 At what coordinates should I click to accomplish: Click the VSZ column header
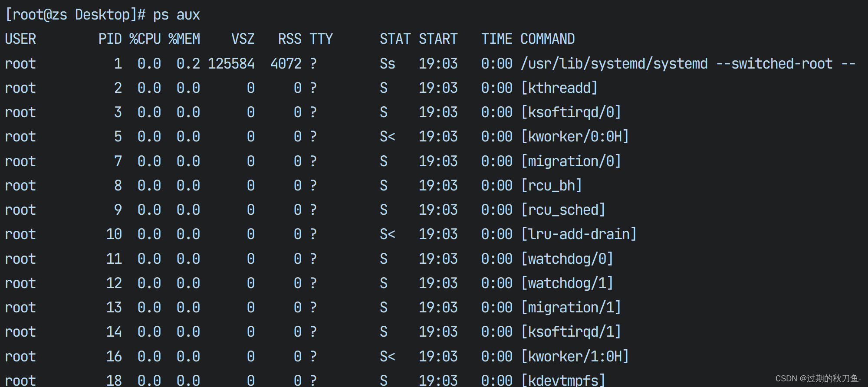[243, 39]
